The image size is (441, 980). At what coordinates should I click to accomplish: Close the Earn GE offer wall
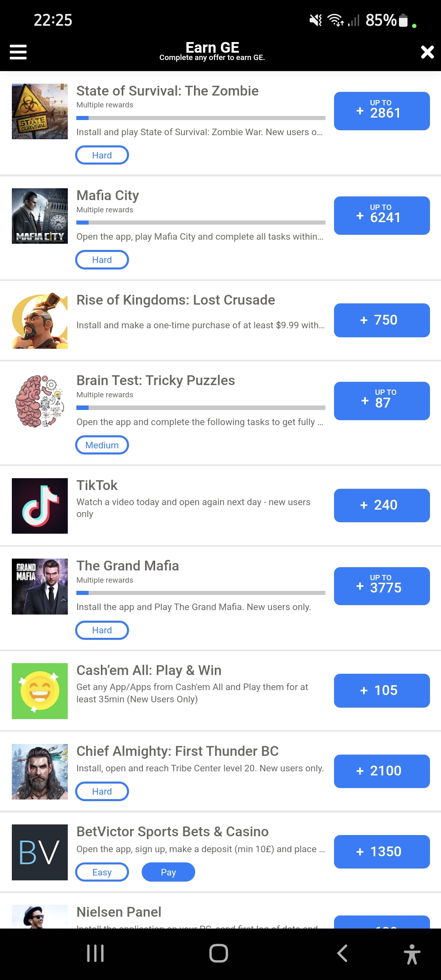[x=427, y=52]
